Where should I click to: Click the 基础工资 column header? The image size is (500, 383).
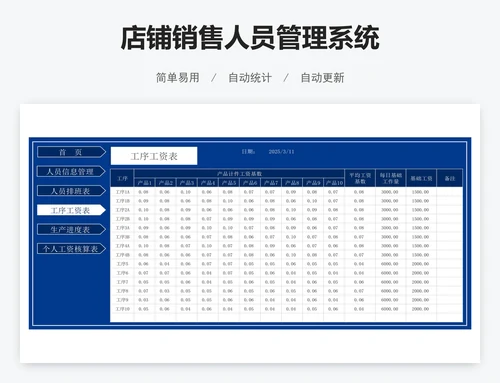421,178
